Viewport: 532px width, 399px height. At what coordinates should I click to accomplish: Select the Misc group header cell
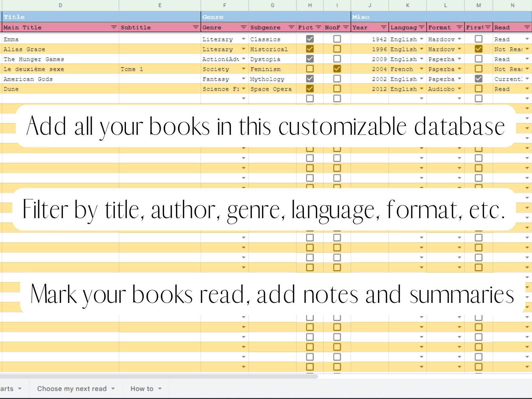coord(441,17)
